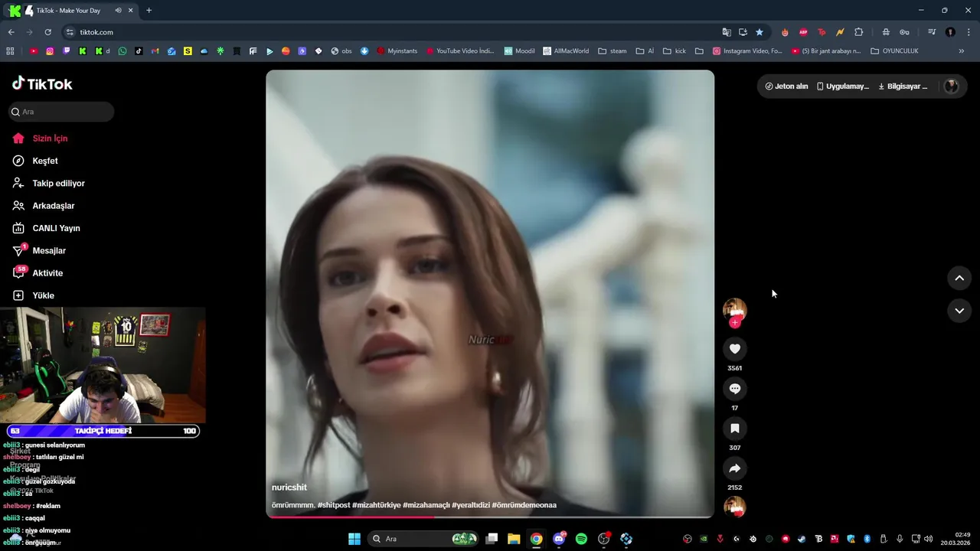Image resolution: width=980 pixels, height=551 pixels.
Task: Open the Instagram bookmark icon
Action: (50, 51)
